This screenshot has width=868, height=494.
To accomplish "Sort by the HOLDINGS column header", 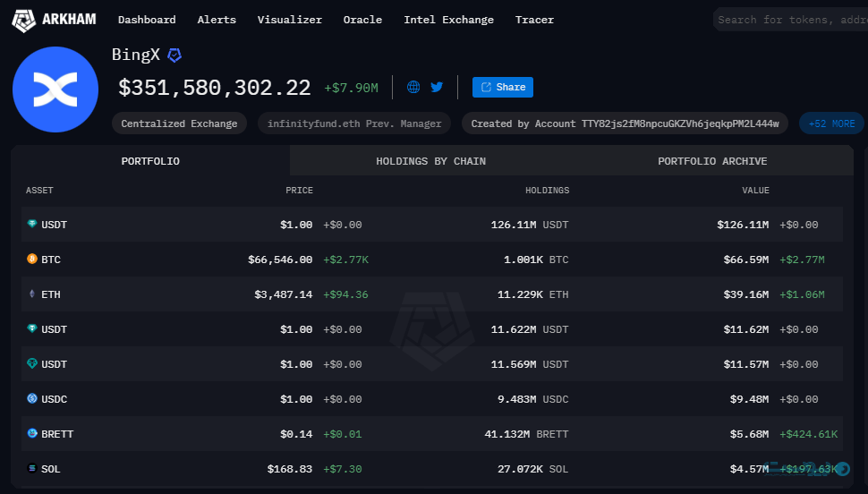I will [x=547, y=191].
